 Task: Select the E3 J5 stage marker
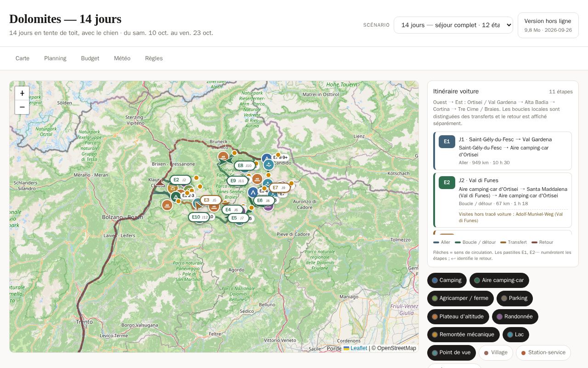[x=211, y=200]
